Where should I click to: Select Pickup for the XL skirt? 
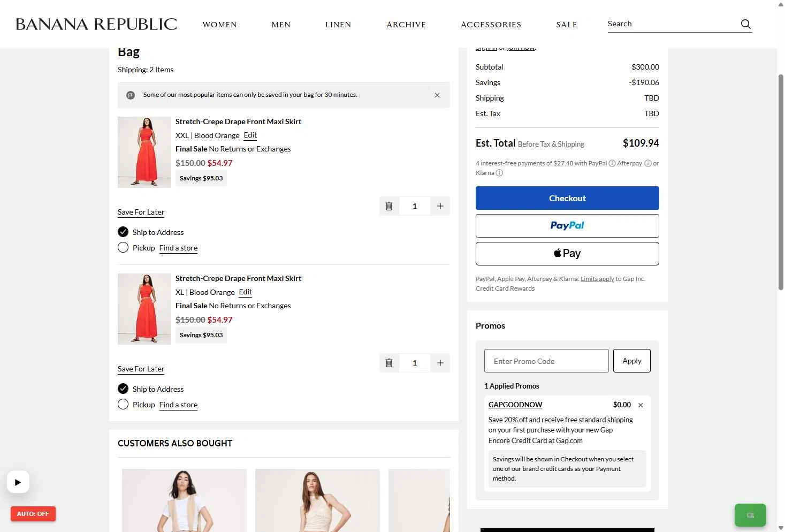(x=123, y=405)
